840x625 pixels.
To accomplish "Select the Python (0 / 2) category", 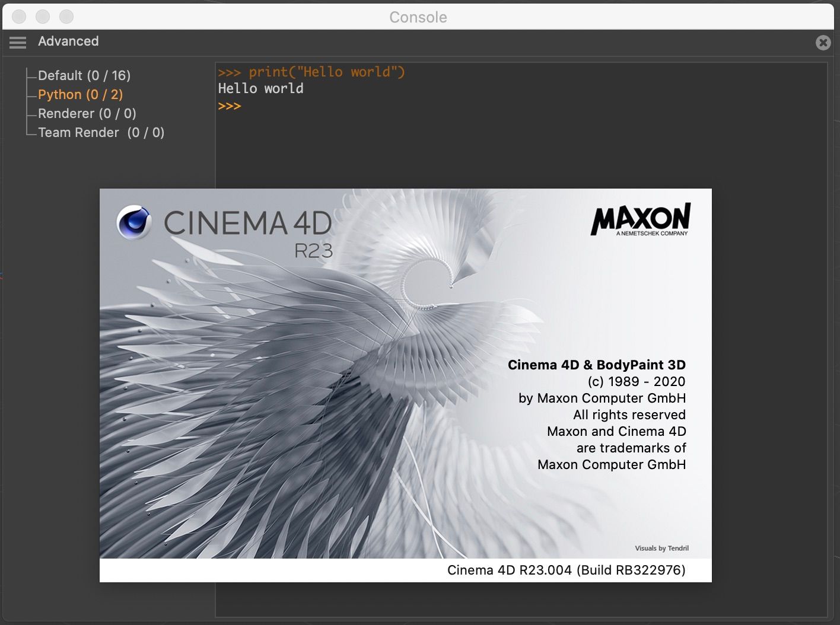I will tap(80, 94).
